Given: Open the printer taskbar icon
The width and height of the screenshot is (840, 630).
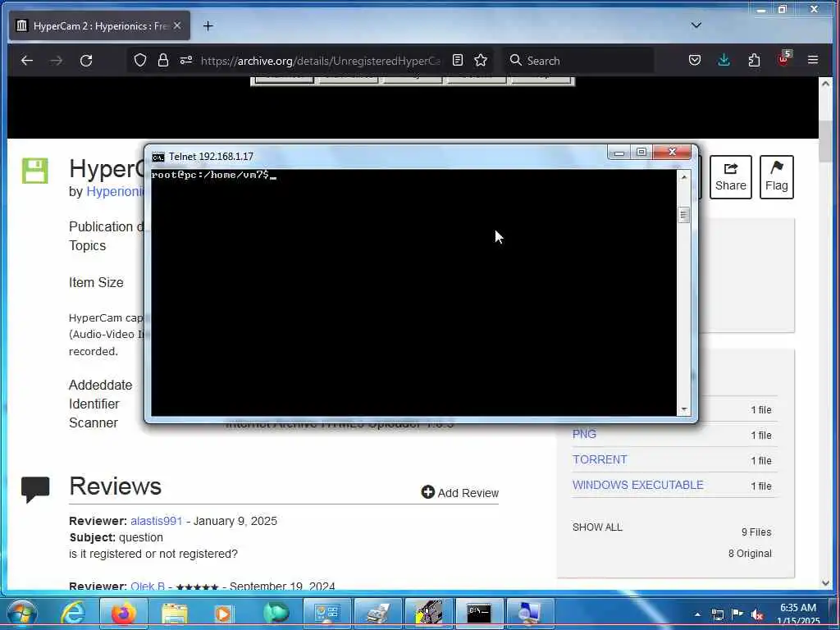Looking at the screenshot, I should [x=377, y=614].
